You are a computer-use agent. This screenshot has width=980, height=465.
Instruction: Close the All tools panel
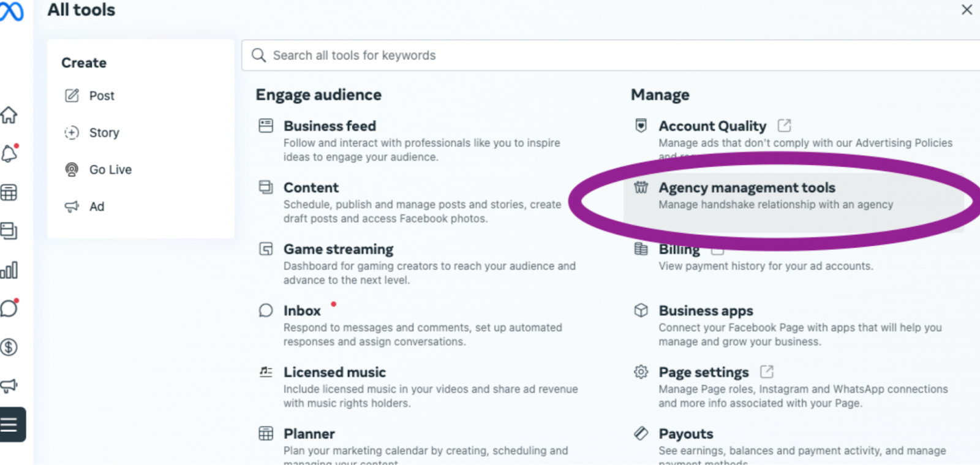pos(967,10)
